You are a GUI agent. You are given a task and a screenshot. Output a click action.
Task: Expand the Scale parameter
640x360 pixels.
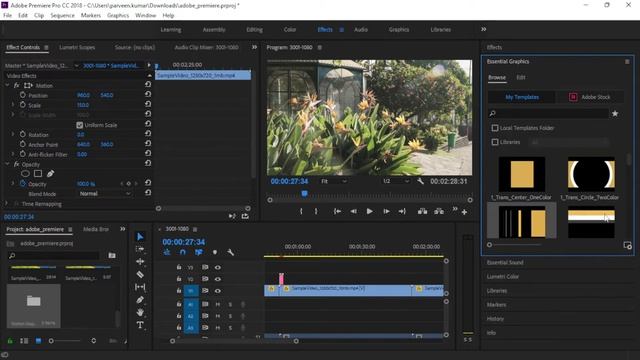point(13,105)
